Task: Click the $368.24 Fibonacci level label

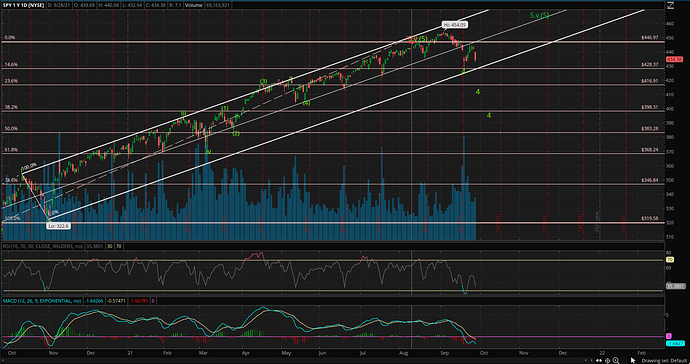Action: [650, 150]
